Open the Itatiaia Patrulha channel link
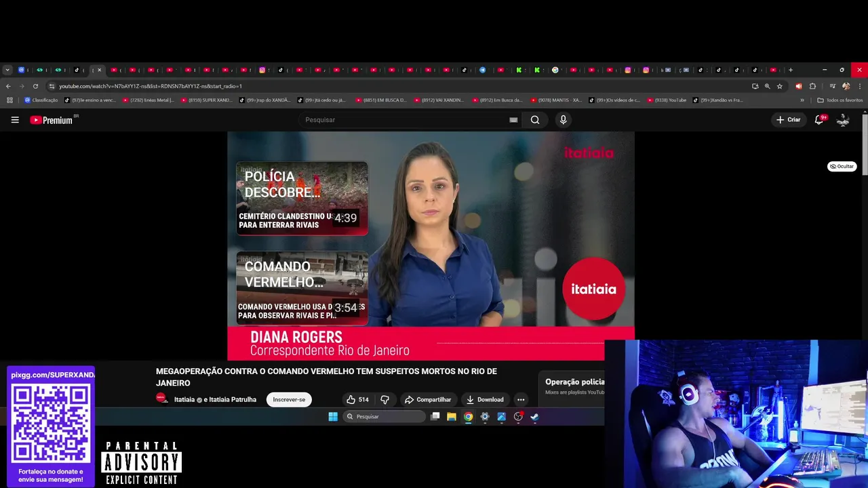This screenshot has width=868, height=488. (x=232, y=399)
